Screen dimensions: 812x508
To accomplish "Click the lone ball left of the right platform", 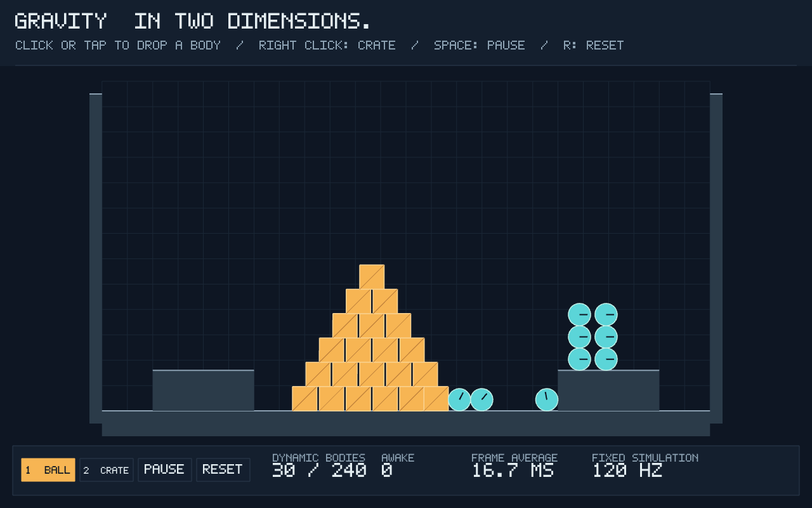I will pyautogui.click(x=547, y=399).
